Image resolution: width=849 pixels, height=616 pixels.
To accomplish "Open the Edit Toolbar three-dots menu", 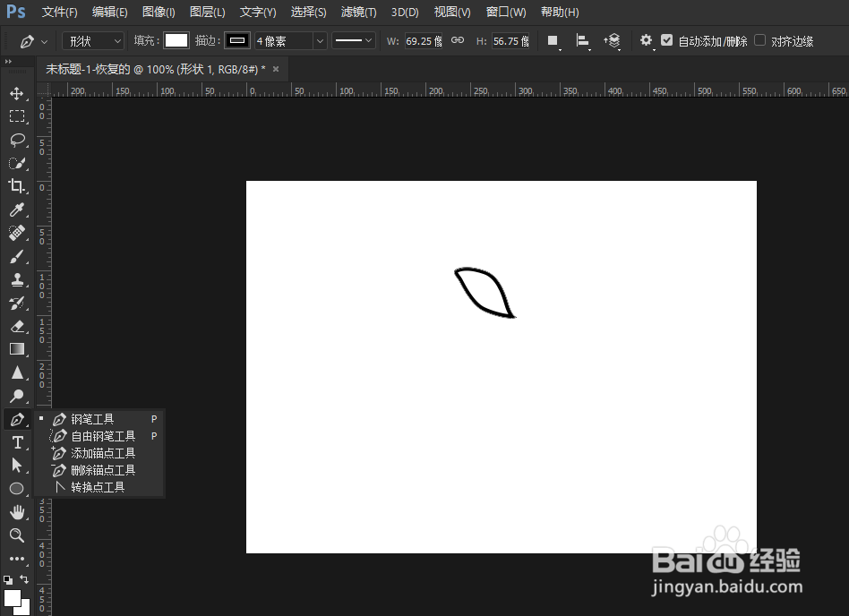I will (x=17, y=559).
